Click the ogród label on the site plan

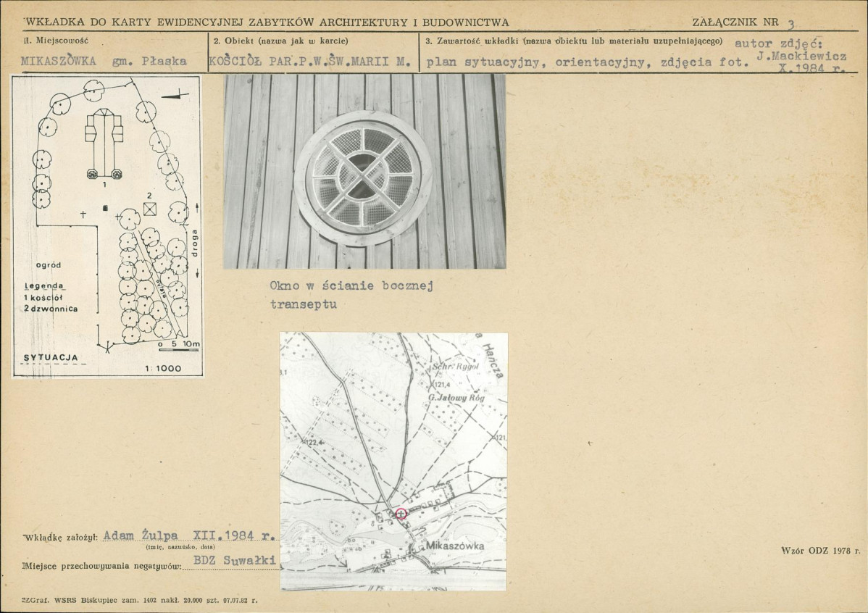[49, 264]
